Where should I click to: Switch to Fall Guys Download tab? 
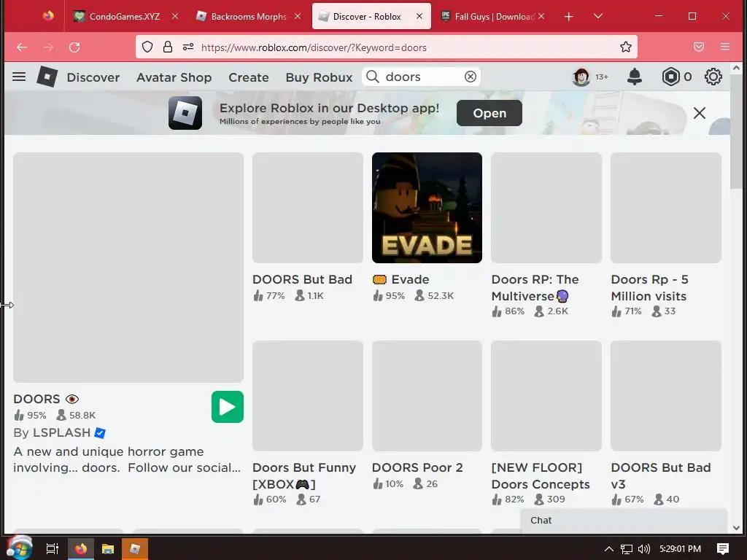point(493,16)
